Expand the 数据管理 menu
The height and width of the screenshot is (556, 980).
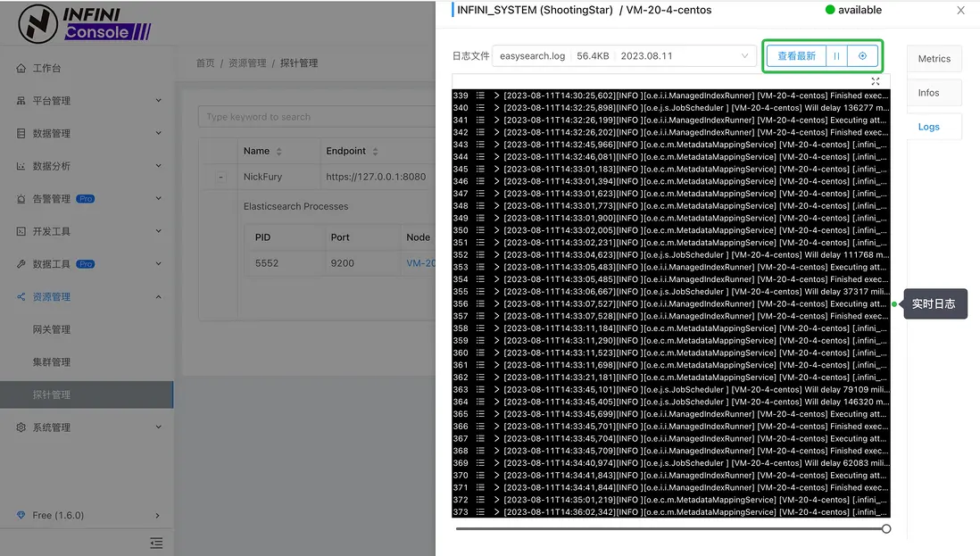click(158, 133)
